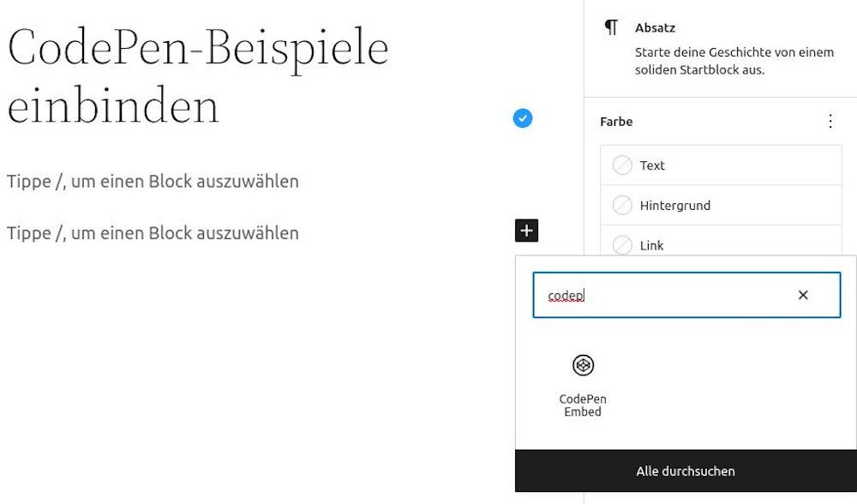The height and width of the screenshot is (504, 857).
Task: Click the three-dot options icon on the Farbe panel
Action: tap(830, 121)
